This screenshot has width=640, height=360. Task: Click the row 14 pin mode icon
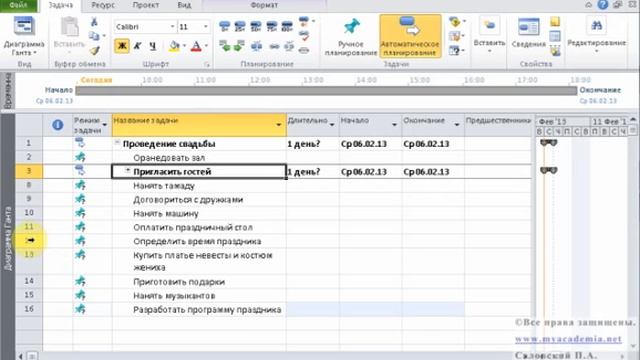(x=80, y=281)
